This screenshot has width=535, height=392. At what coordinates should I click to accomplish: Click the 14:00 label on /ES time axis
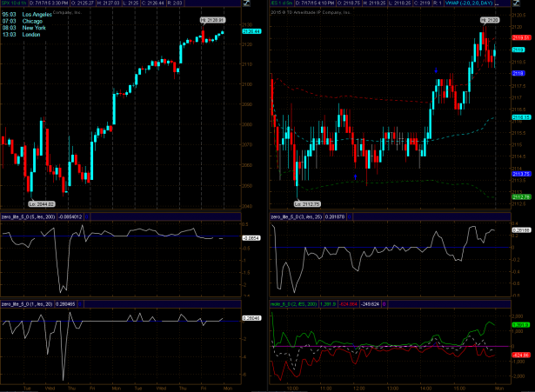tap(425, 389)
